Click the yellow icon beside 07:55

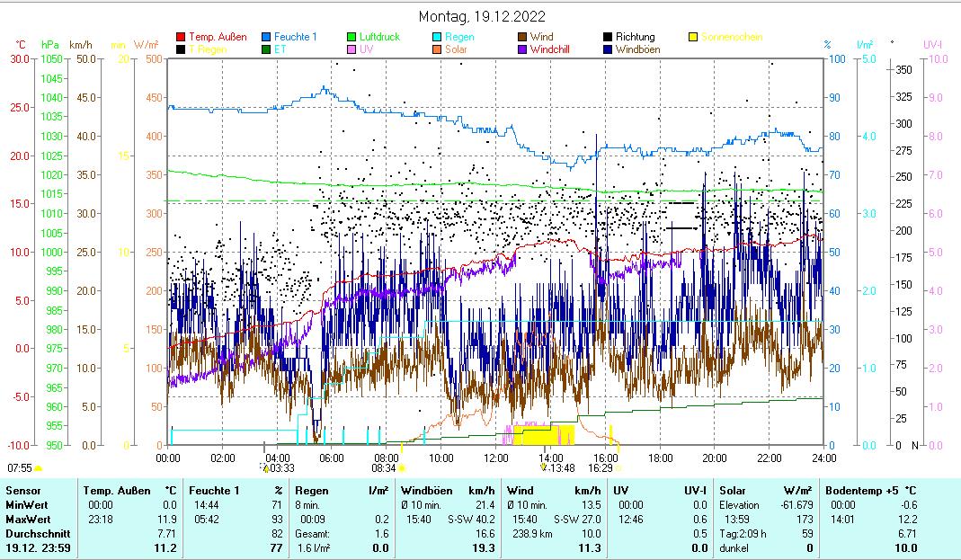pyautogui.click(x=39, y=468)
